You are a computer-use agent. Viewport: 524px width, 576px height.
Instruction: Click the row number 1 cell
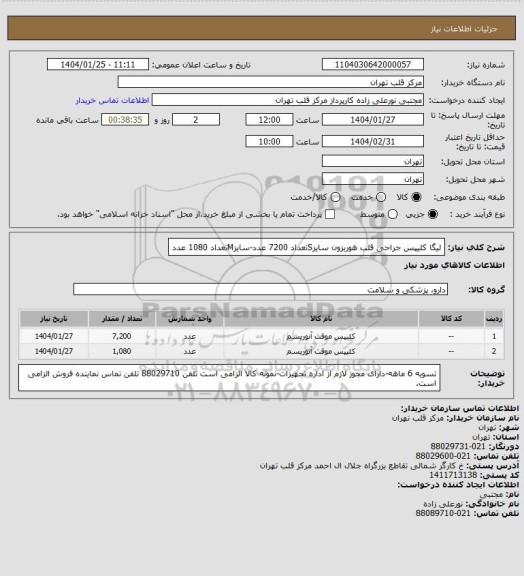coord(494,336)
